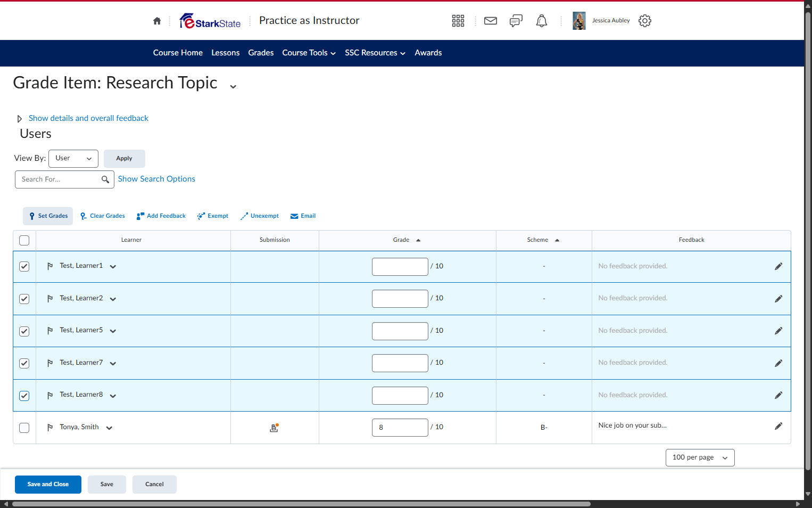This screenshot has height=508, width=812.
Task: Open Tonya Smith's submission icon
Action: [274, 428]
